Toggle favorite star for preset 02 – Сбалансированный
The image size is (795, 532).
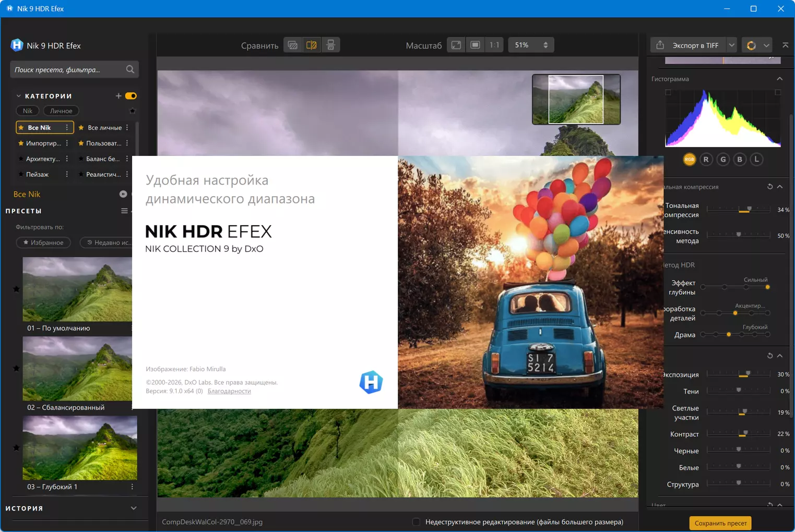point(16,368)
